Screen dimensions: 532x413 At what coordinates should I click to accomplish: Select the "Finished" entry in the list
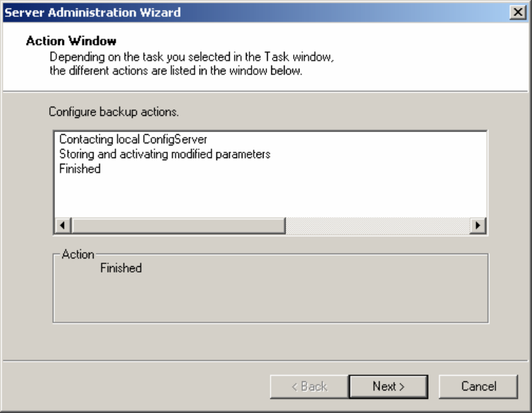(x=80, y=169)
